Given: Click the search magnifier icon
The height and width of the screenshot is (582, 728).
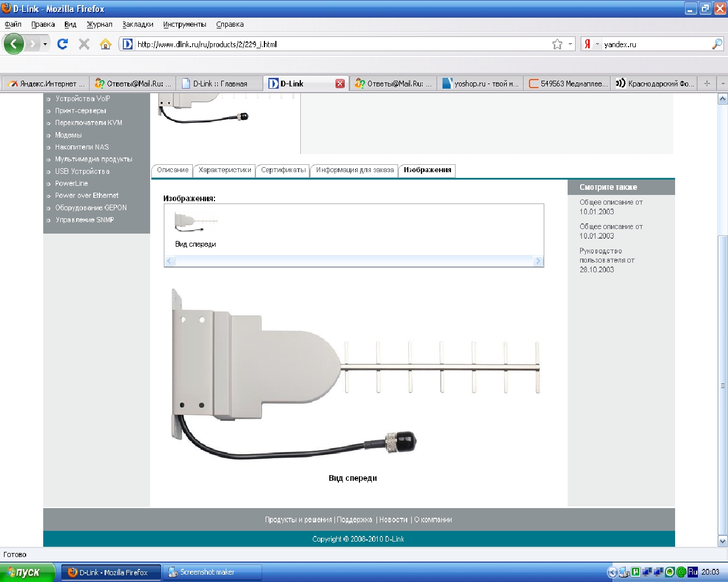Looking at the screenshot, I should [x=717, y=44].
